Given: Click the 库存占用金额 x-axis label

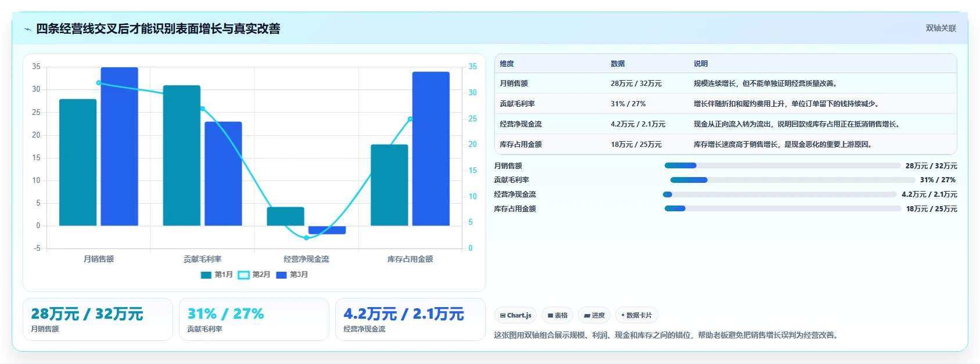Looking at the screenshot, I should (410, 259).
